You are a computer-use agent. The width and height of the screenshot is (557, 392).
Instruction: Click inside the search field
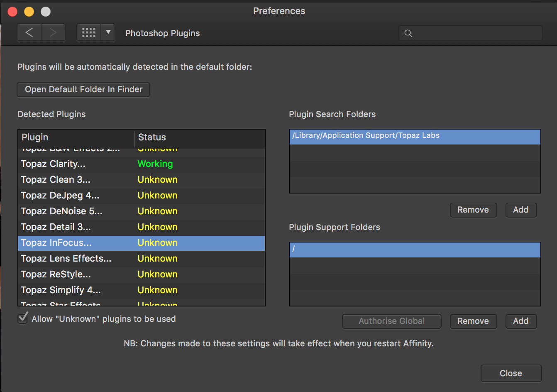457,33
